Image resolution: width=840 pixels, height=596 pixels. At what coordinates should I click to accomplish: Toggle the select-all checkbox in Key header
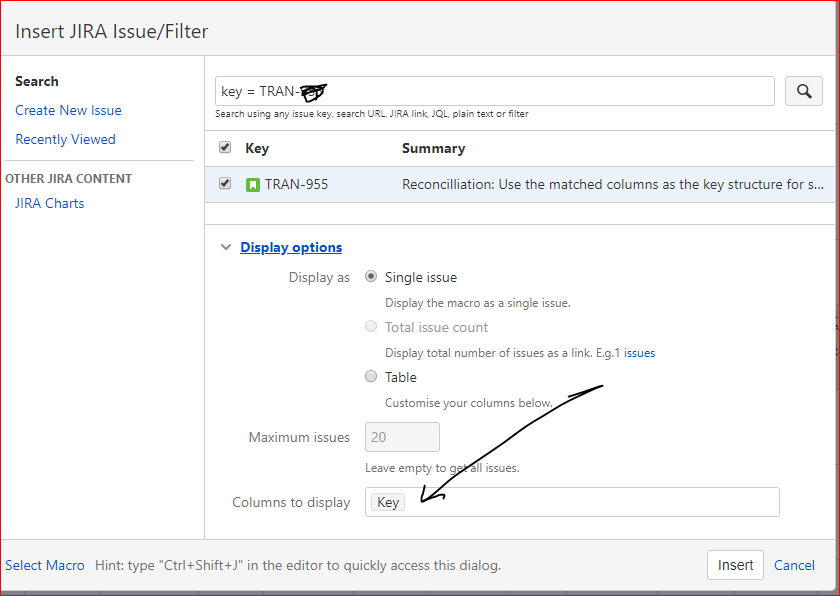(225, 147)
